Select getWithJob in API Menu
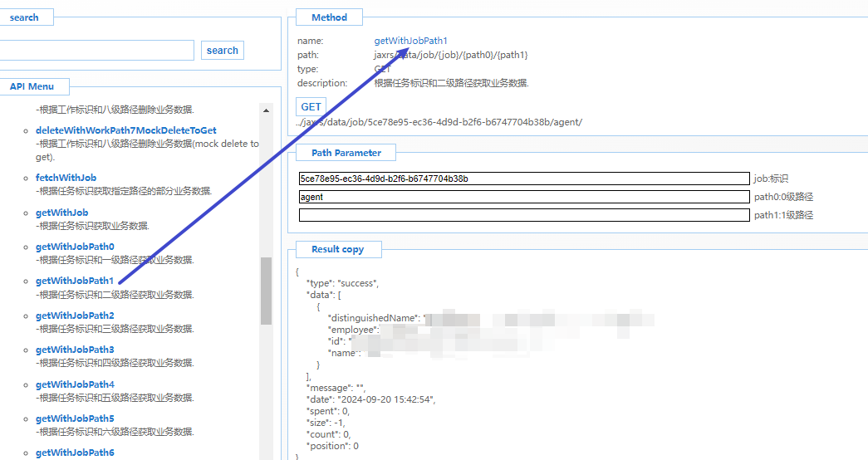Screen dimensions: 868x460 tap(61, 213)
